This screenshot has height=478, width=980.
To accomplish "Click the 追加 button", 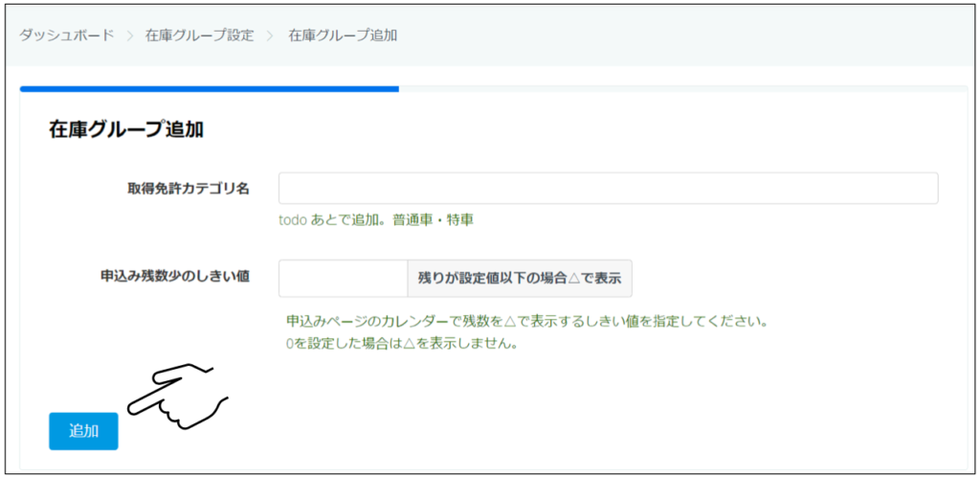I will click(x=83, y=431).
